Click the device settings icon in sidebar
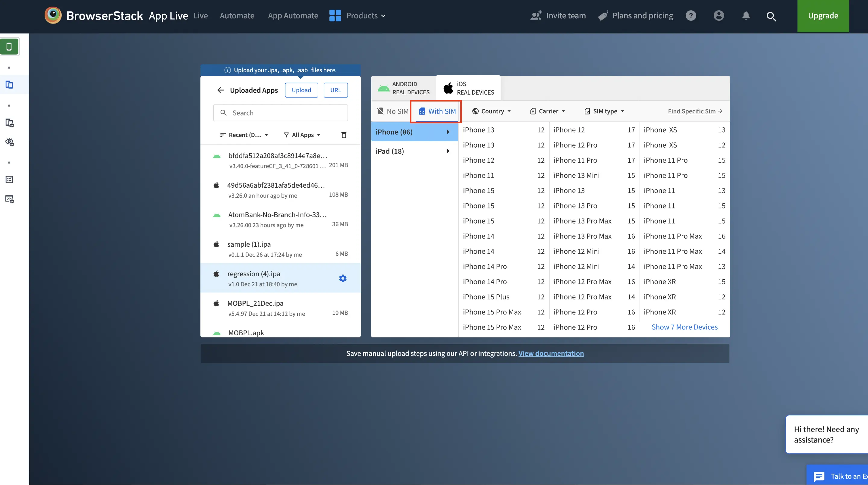The image size is (868, 485). [9, 123]
